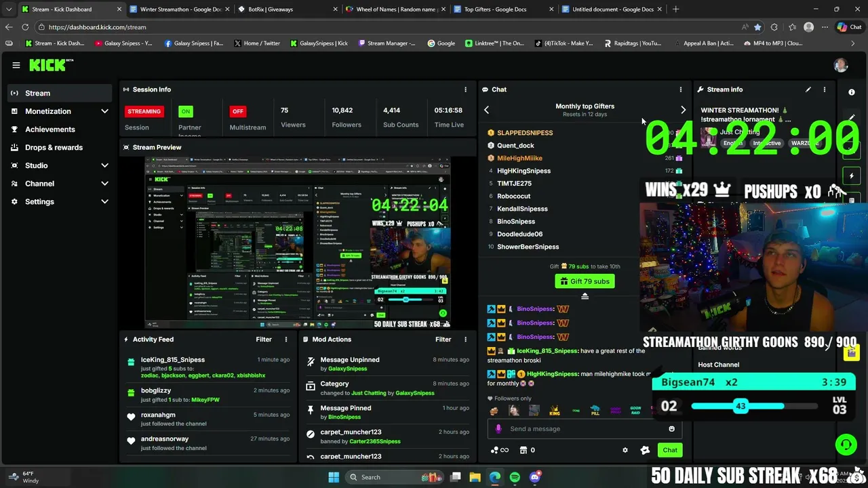This screenshot has height=488, width=868.
Task: Open the new browser tab button
Action: 675,9
